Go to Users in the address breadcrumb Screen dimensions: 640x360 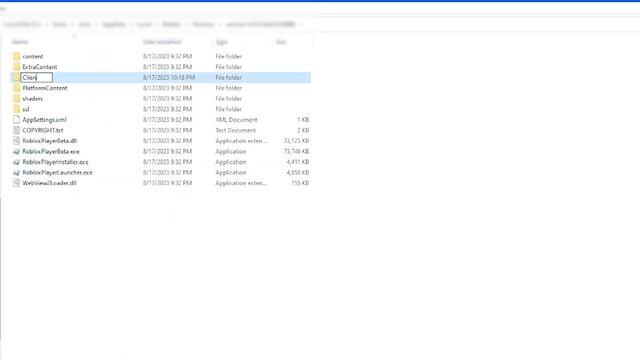(x=59, y=24)
